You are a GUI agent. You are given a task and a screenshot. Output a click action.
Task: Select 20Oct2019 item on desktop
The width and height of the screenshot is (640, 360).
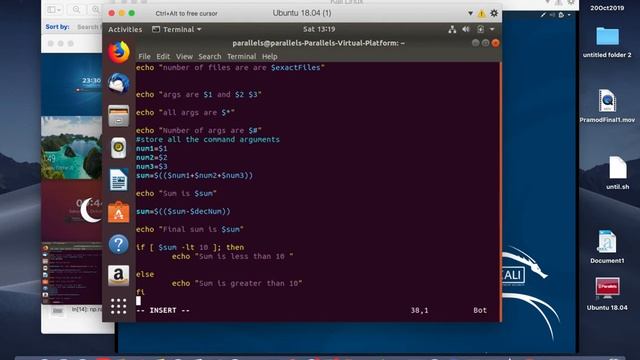tap(607, 8)
